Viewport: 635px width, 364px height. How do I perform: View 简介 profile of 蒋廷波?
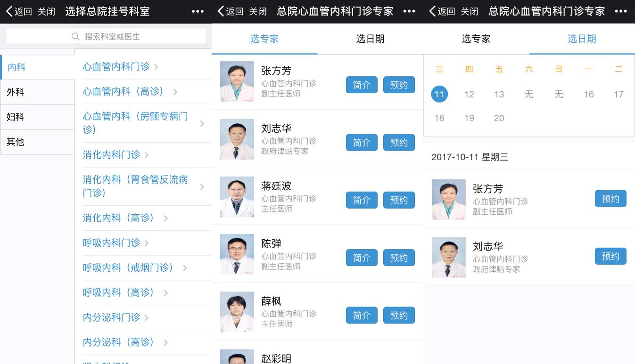coord(362,200)
